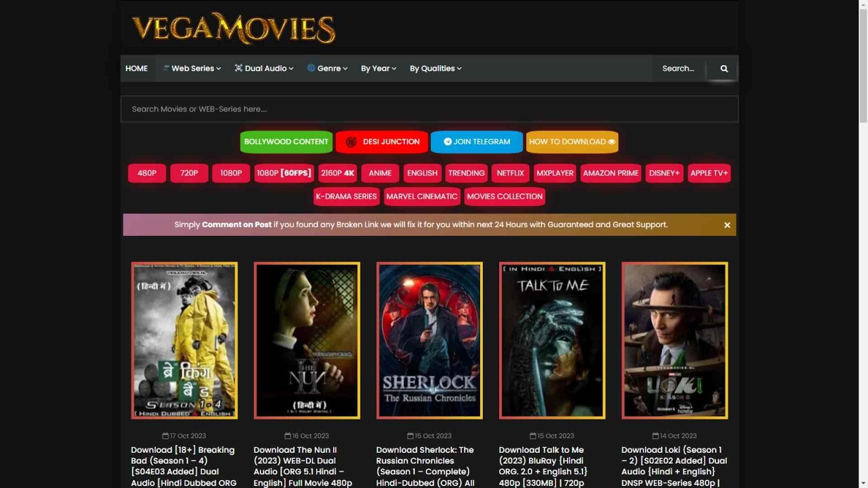868x488 pixels.
Task: Open the By Qualities dropdown
Action: tap(436, 68)
